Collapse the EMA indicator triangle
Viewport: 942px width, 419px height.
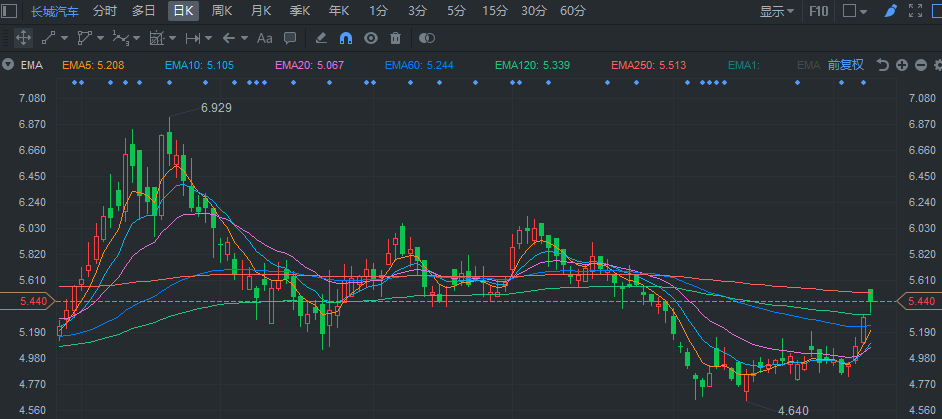[x=8, y=65]
